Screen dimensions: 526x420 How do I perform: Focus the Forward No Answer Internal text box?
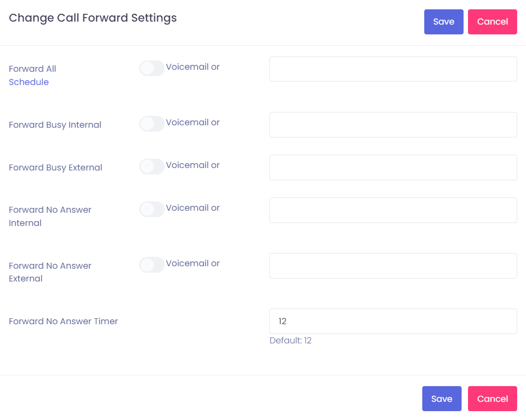393,210
